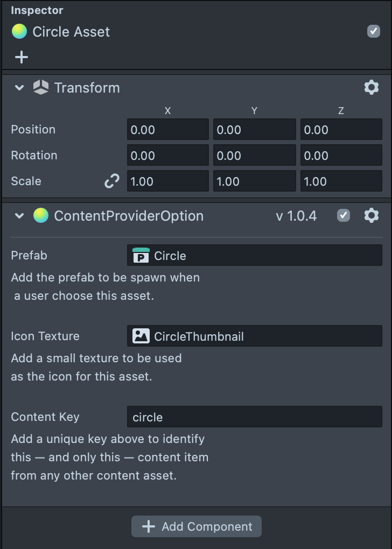Click the CircleThumbnail texture icon
Screen dimensions: 392x549
click(x=141, y=336)
